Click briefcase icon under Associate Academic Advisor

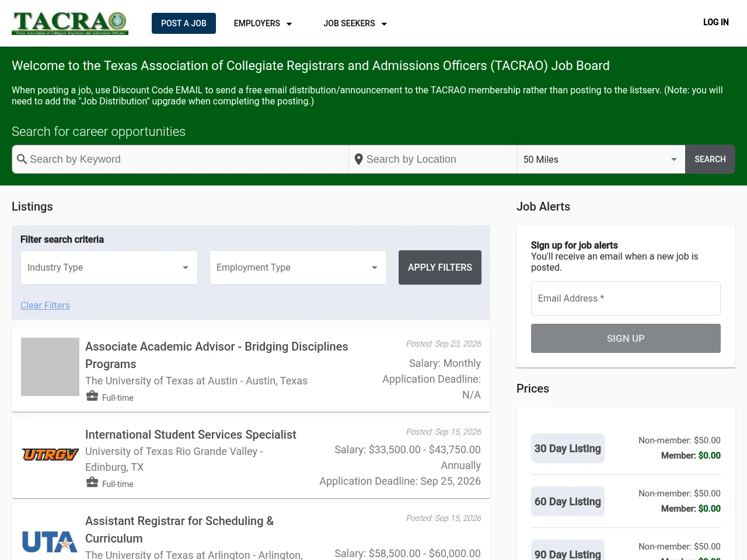pos(92,396)
